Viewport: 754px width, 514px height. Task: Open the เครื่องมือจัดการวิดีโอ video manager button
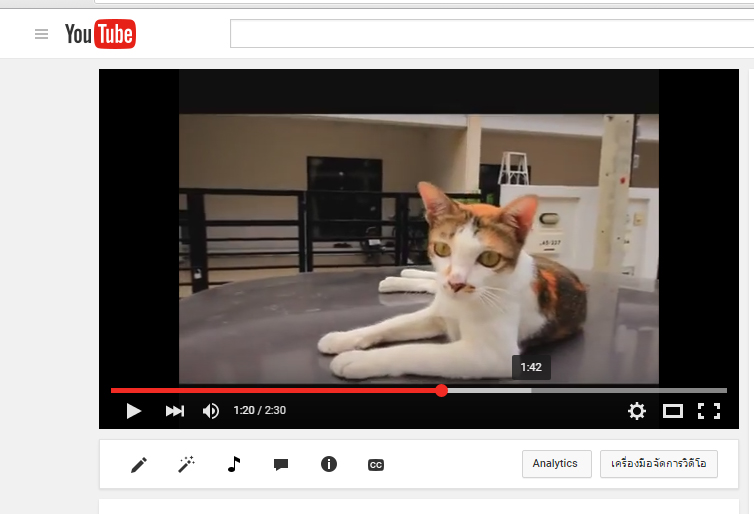click(x=659, y=464)
